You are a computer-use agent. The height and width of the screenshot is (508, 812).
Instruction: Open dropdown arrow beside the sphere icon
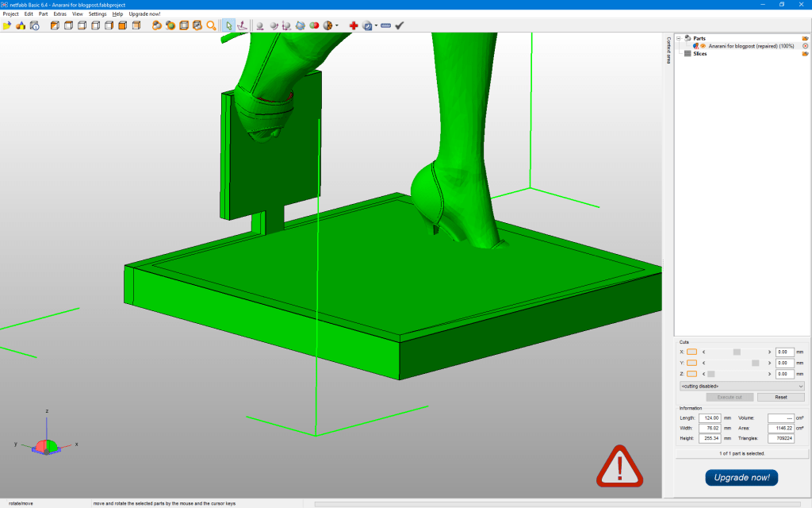pyautogui.click(x=337, y=25)
